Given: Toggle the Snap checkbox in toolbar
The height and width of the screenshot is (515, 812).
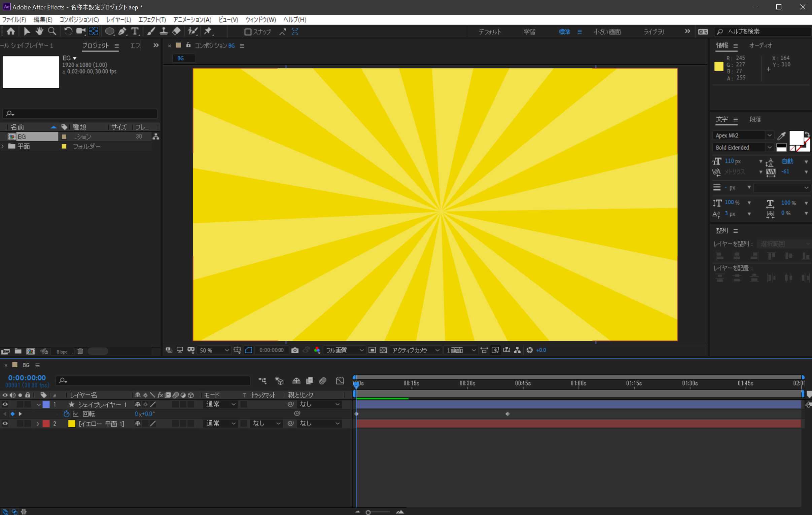Looking at the screenshot, I should [248, 32].
